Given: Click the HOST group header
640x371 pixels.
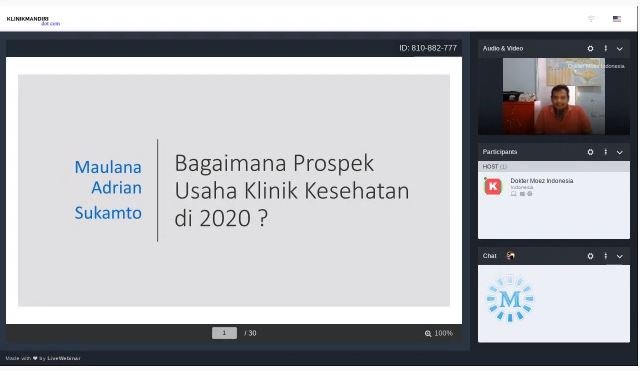Looking at the screenshot, I should 553,167.
